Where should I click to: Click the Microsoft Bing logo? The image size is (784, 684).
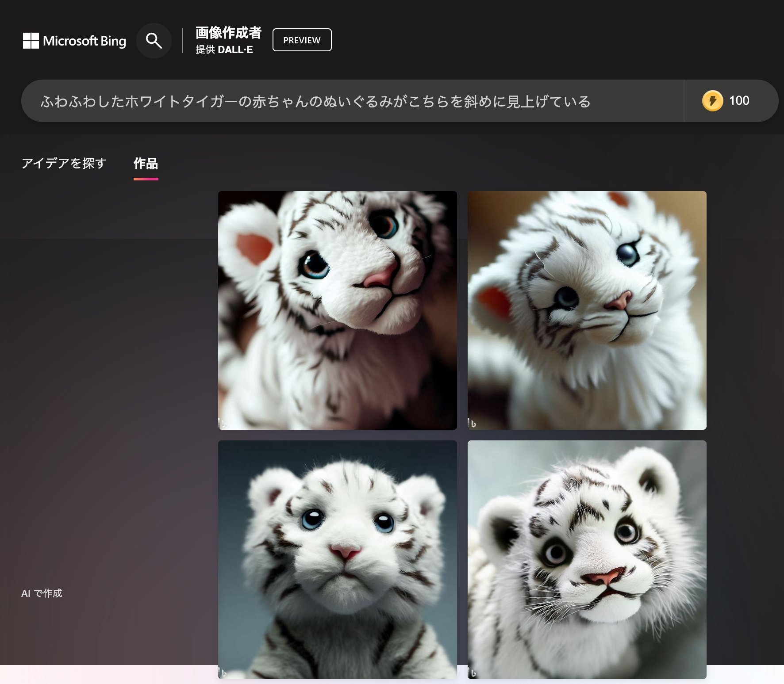point(74,41)
